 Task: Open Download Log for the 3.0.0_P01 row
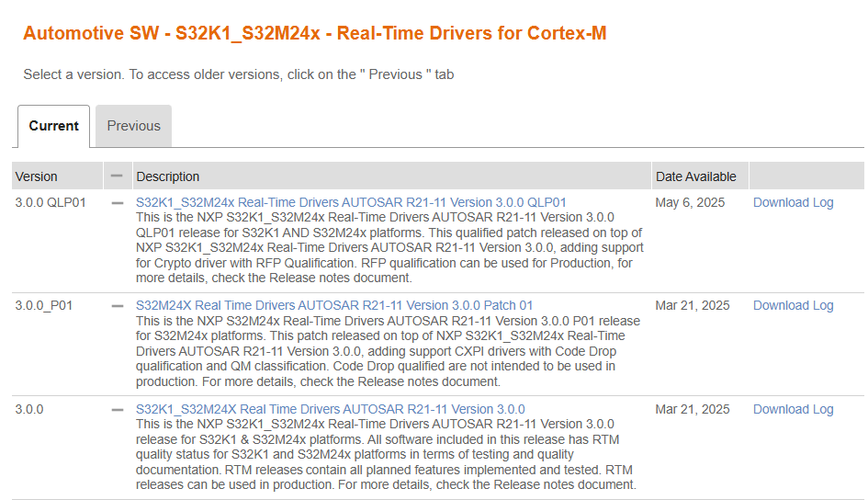(x=794, y=306)
